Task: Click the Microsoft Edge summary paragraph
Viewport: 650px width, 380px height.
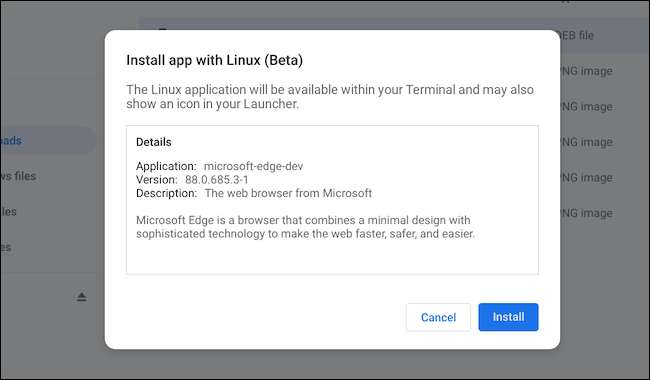Action: (305, 227)
